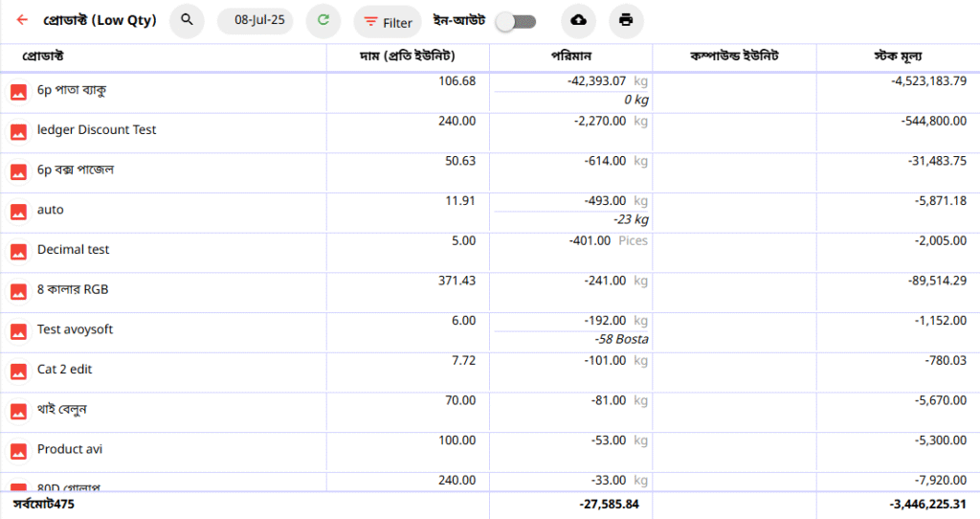980x519 pixels.
Task: Click image icon of 6p পাতা ব্যাকু
Action: [19, 93]
